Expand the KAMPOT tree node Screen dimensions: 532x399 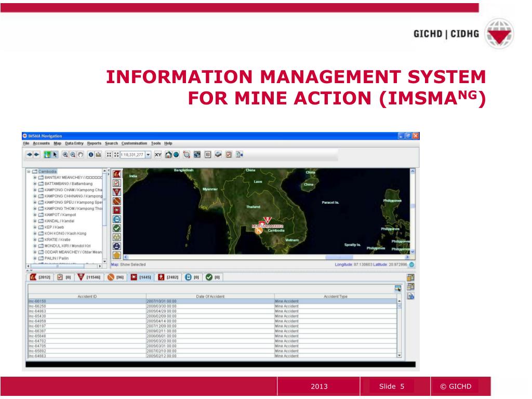(x=35, y=215)
